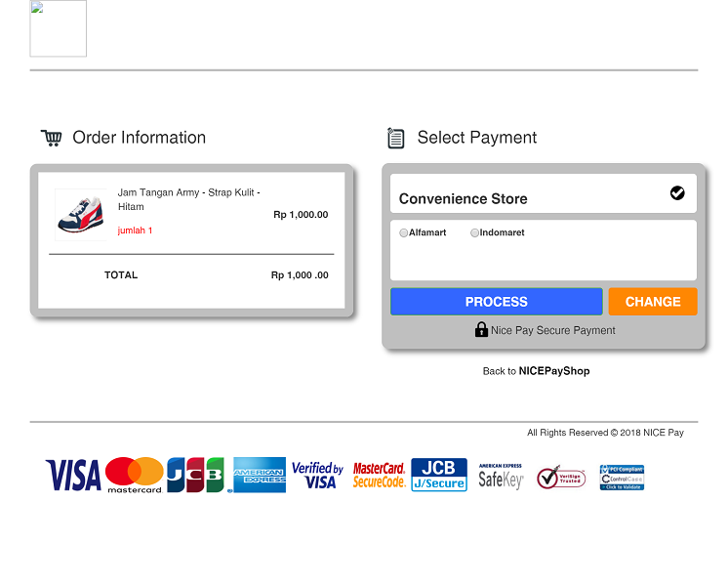Click the padlock secure payment icon
This screenshot has width=728, height=586.
click(481, 329)
